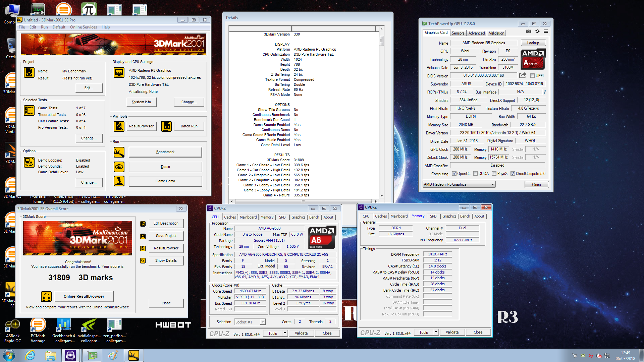The width and height of the screenshot is (644, 362).
Task: Open the File menu in 3DMark2001
Action: coord(22,27)
